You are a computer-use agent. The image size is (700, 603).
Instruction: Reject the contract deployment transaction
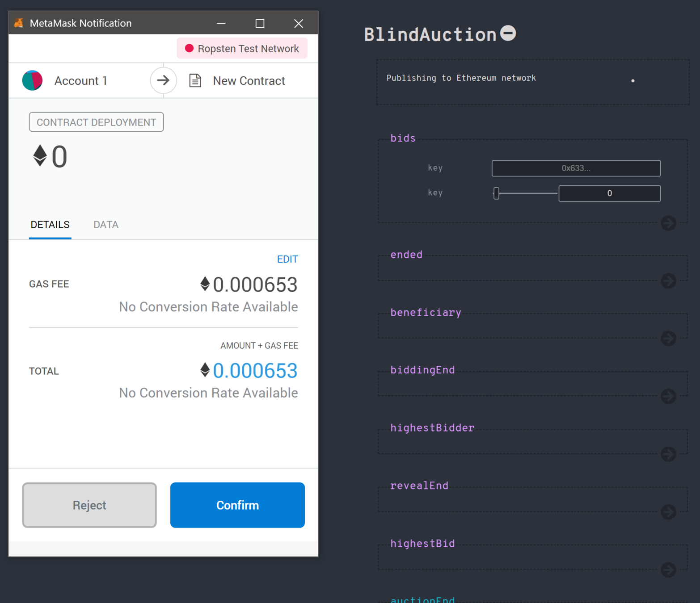(x=89, y=505)
